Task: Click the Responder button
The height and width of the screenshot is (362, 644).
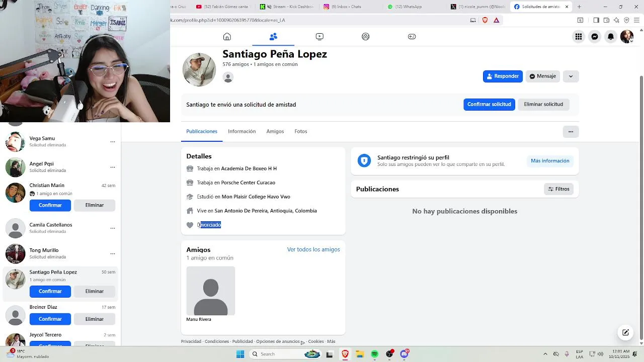Action: 503,76
